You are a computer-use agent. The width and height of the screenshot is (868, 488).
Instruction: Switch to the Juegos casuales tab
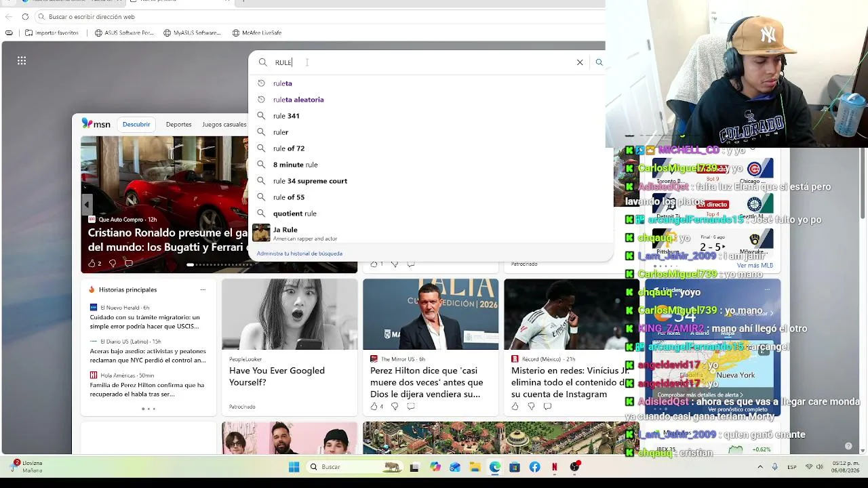pos(224,125)
